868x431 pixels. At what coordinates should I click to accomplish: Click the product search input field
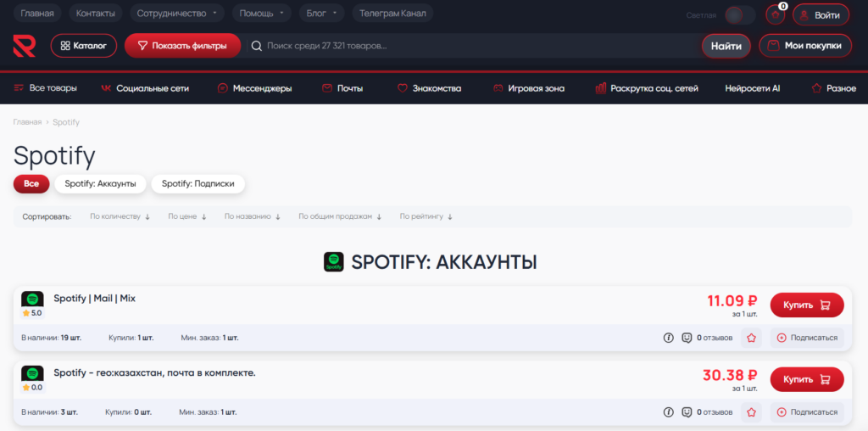pos(473,46)
